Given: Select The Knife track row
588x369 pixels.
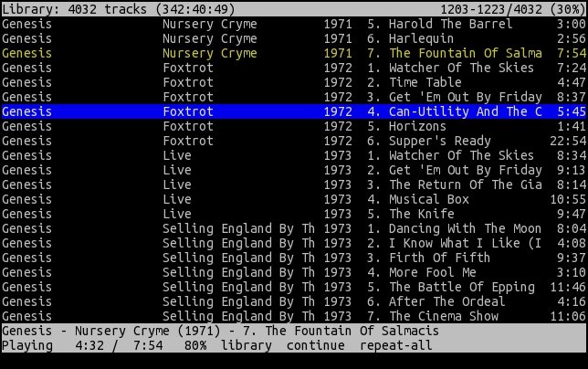Looking at the screenshot, I should point(294,214).
